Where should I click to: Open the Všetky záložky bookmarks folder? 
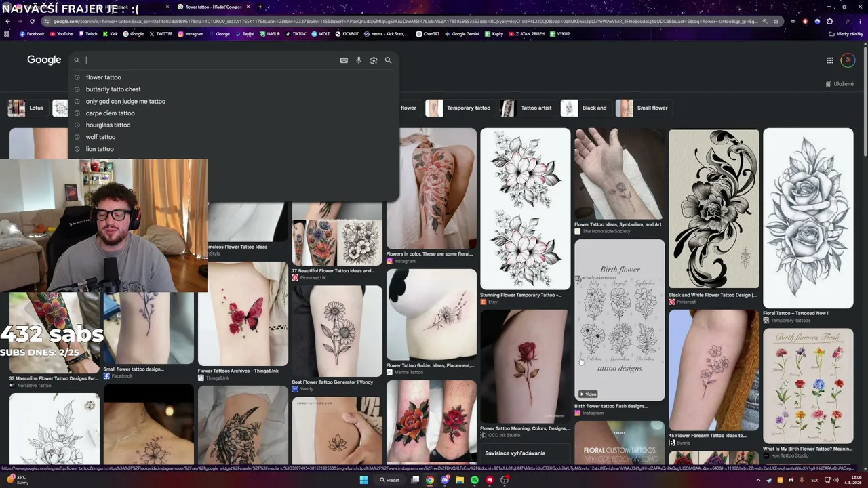846,34
